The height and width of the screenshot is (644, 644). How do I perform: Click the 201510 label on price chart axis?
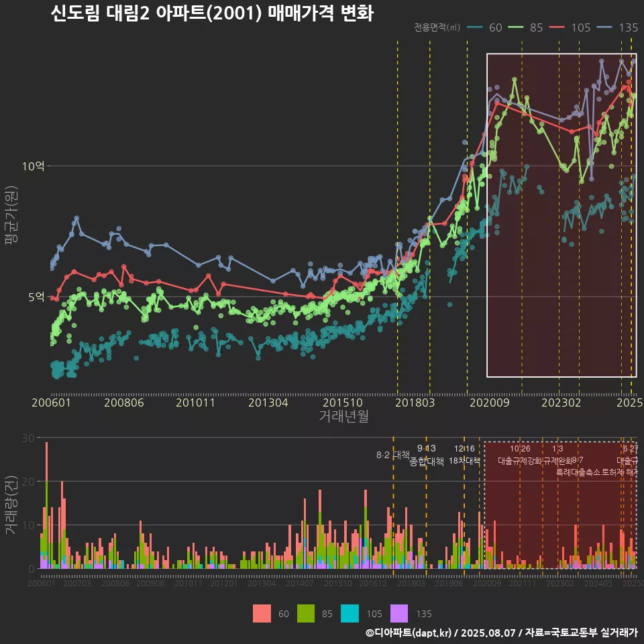(x=343, y=402)
